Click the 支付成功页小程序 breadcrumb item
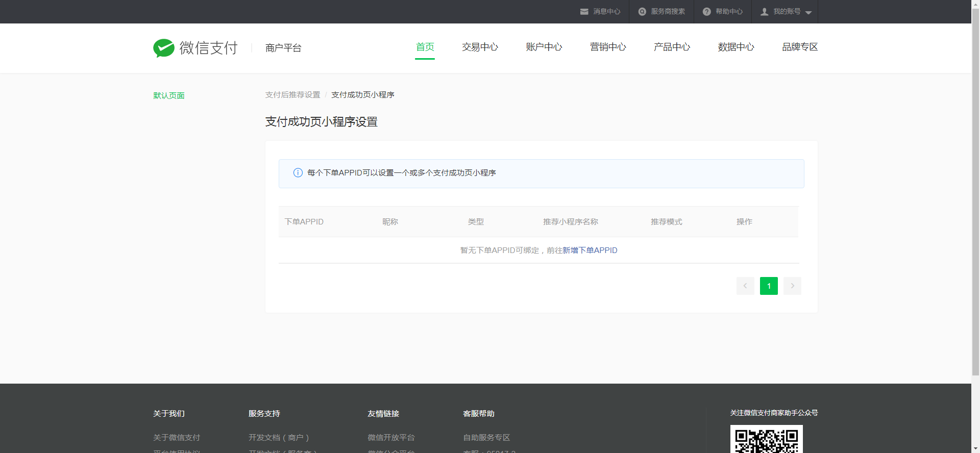 (362, 95)
